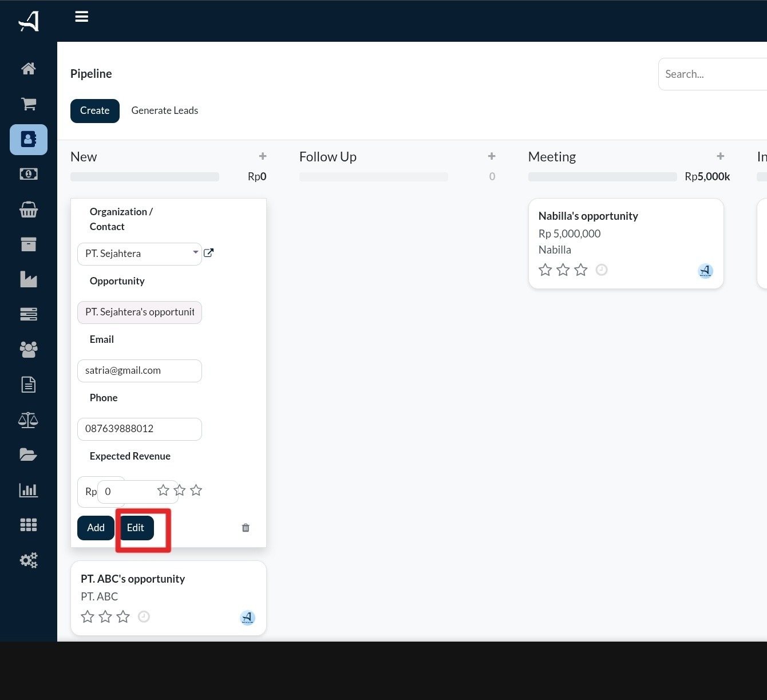Open the balance scale module in the sidebar

tap(29, 420)
